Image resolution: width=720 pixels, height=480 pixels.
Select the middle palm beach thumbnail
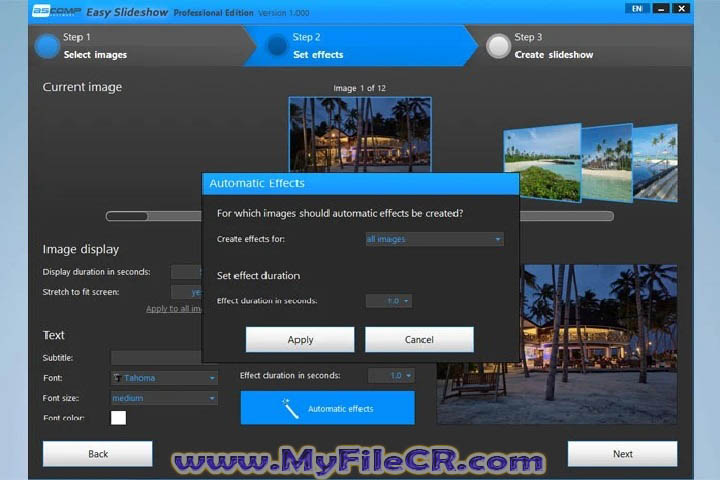point(607,163)
